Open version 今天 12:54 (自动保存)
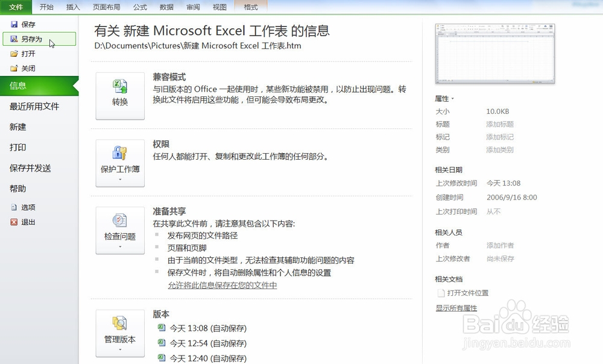The width and height of the screenshot is (603, 364). tap(208, 344)
